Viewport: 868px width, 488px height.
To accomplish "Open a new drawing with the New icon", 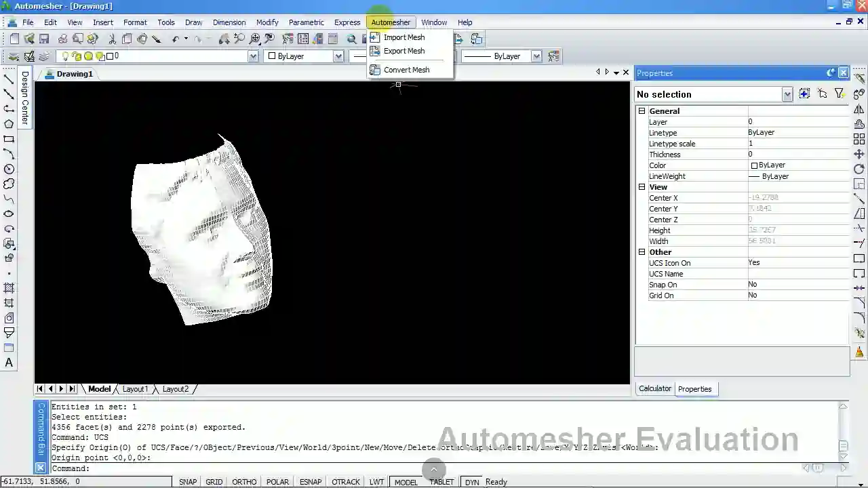I will [x=14, y=39].
